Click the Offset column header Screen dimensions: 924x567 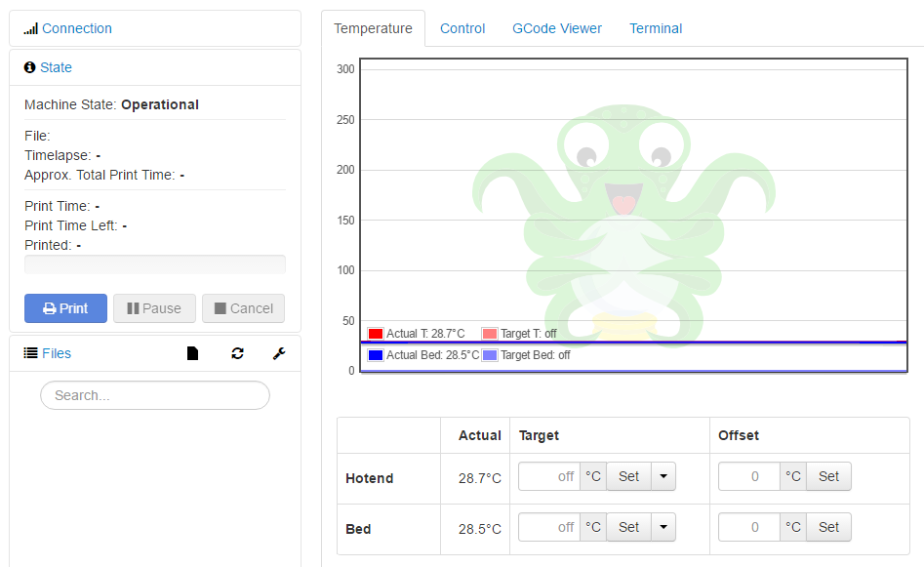739,435
